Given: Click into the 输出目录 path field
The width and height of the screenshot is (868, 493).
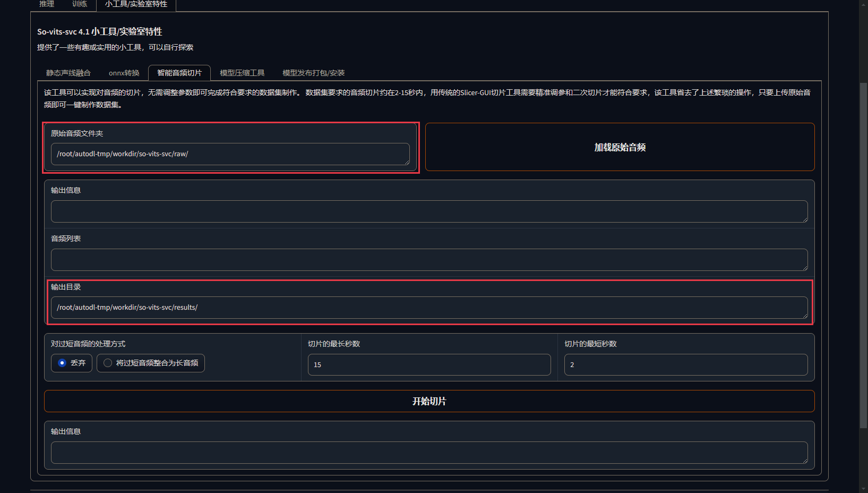Looking at the screenshot, I should coord(429,308).
